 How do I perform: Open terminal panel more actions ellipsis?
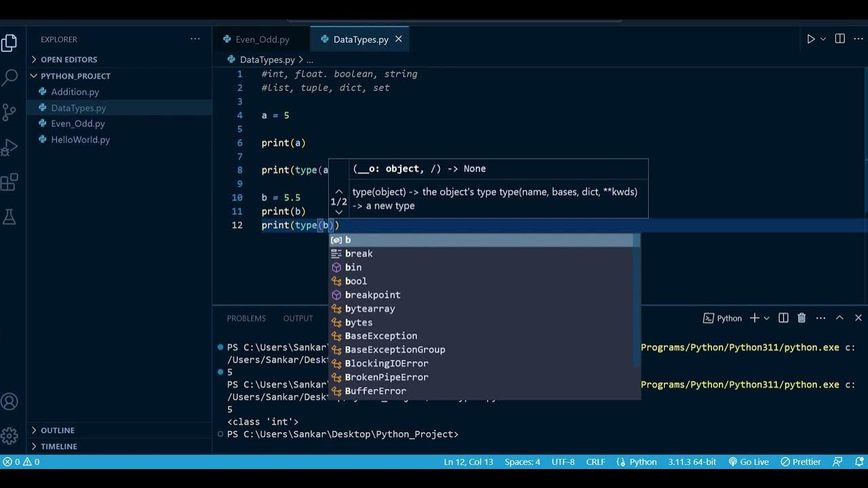point(821,318)
